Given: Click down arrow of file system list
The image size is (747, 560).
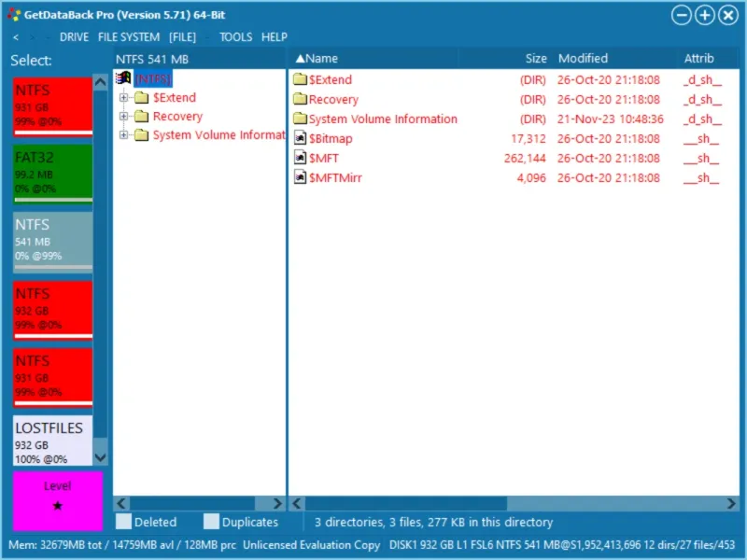Looking at the screenshot, I should tap(101, 457).
